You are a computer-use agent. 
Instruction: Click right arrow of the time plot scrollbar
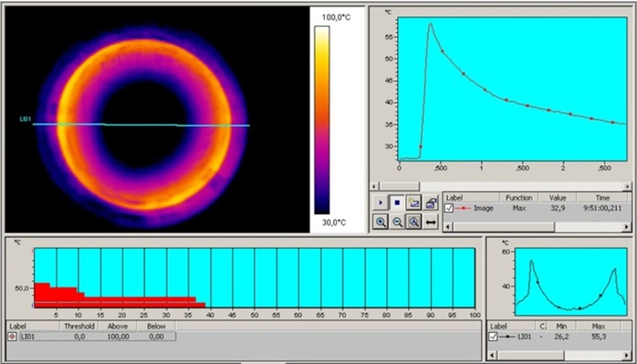click(x=627, y=186)
